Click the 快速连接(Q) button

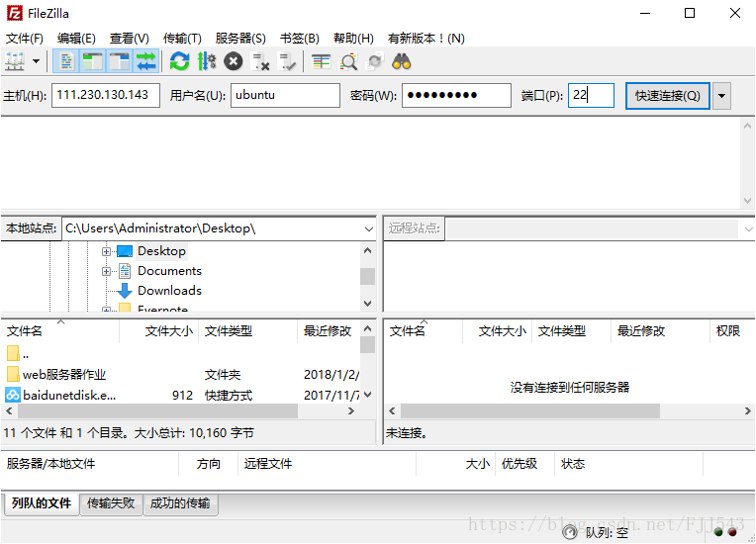tap(667, 95)
